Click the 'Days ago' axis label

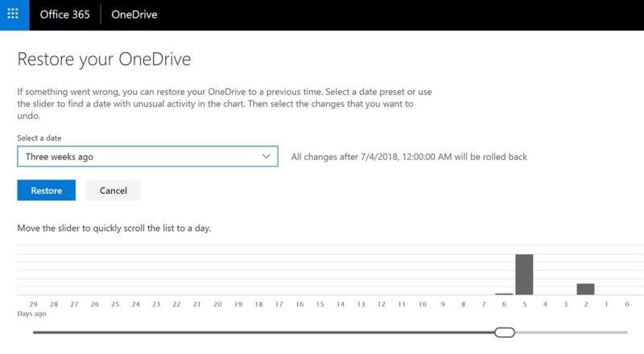click(31, 313)
